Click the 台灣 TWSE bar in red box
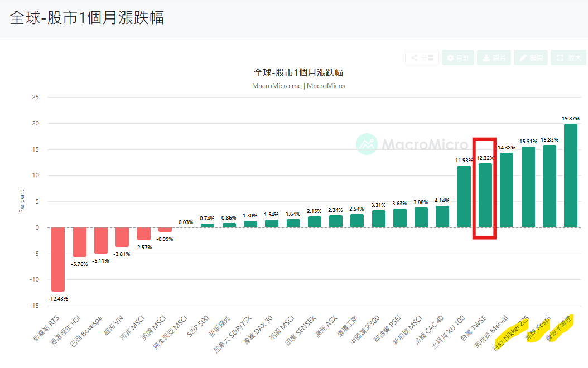 485,195
